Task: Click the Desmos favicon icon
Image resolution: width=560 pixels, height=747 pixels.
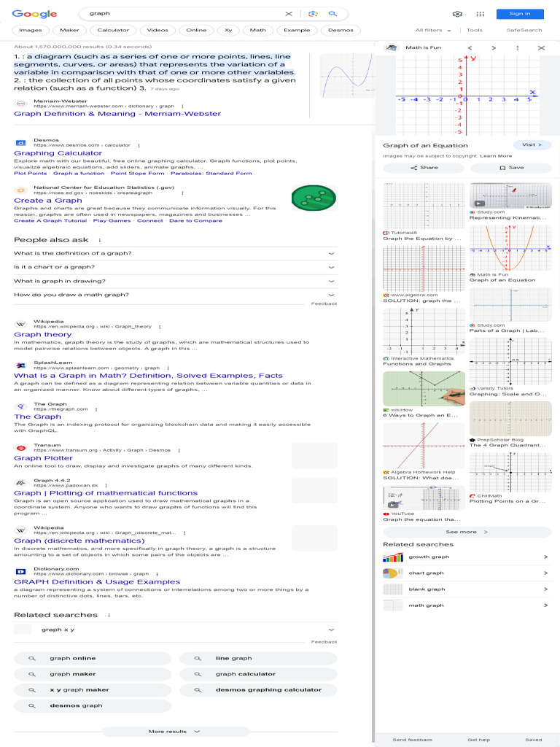Action: pyautogui.click(x=21, y=143)
